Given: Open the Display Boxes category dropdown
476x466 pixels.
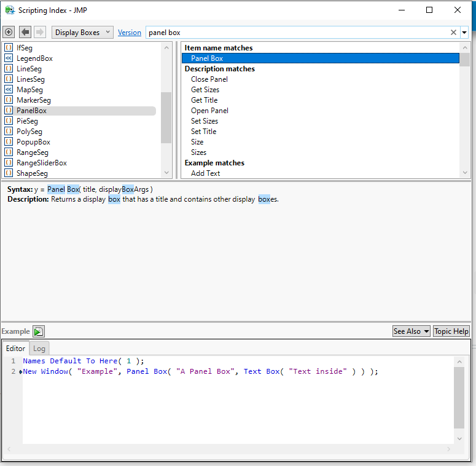Looking at the screenshot, I should coord(82,33).
